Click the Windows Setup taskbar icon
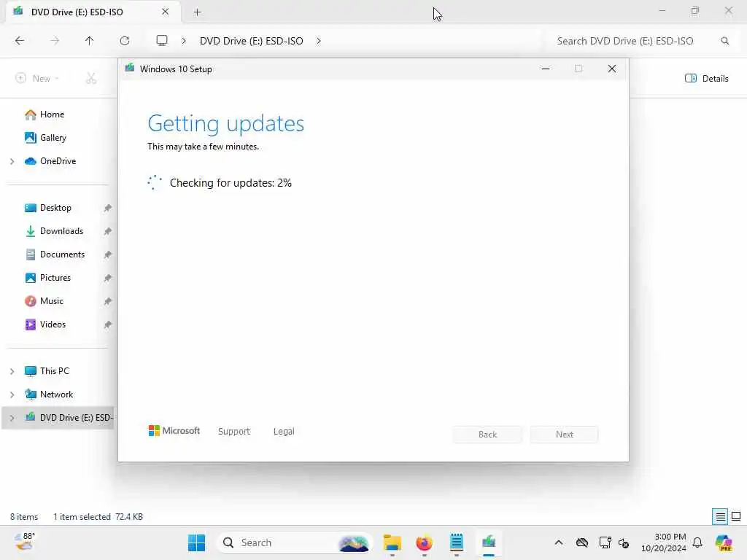747x560 pixels. pyautogui.click(x=489, y=542)
